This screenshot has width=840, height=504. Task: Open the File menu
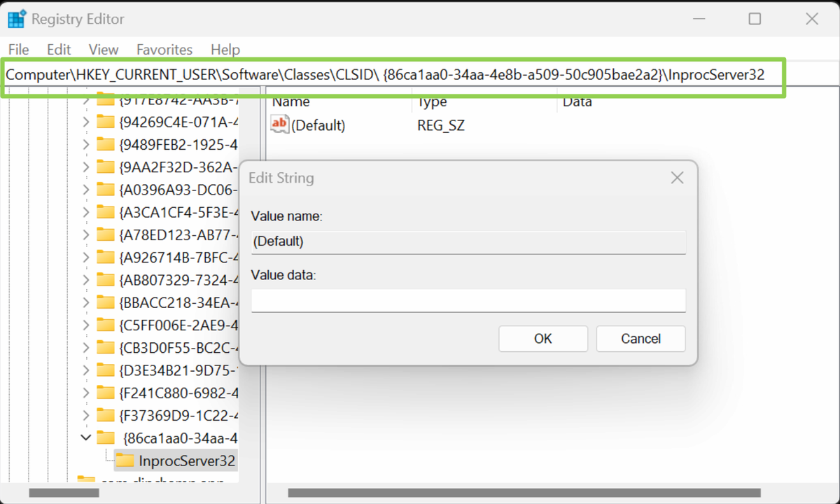point(18,49)
